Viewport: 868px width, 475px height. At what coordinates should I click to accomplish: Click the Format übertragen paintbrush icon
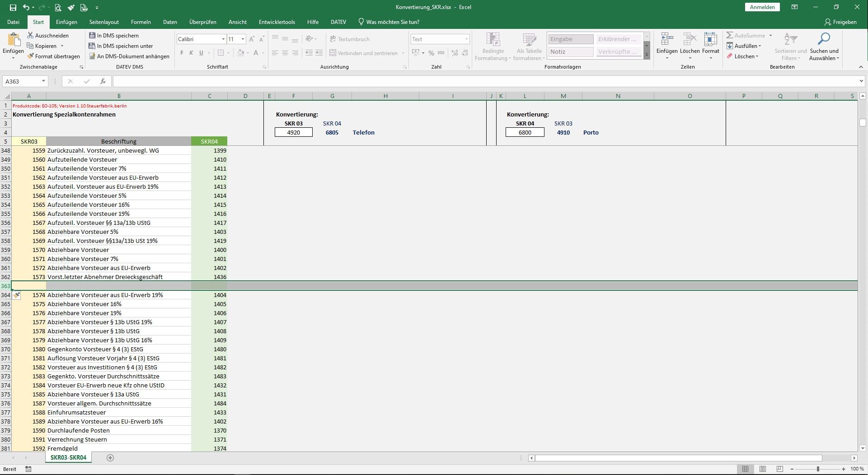point(30,56)
